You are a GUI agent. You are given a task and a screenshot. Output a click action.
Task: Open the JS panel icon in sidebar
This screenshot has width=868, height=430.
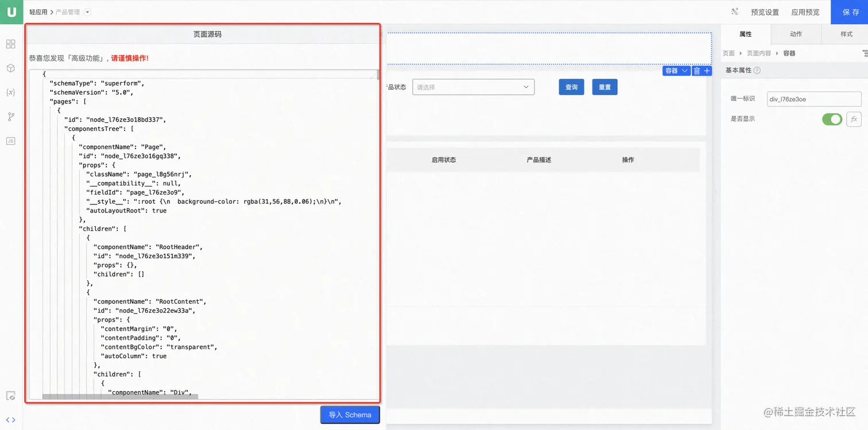pyautogui.click(x=10, y=141)
